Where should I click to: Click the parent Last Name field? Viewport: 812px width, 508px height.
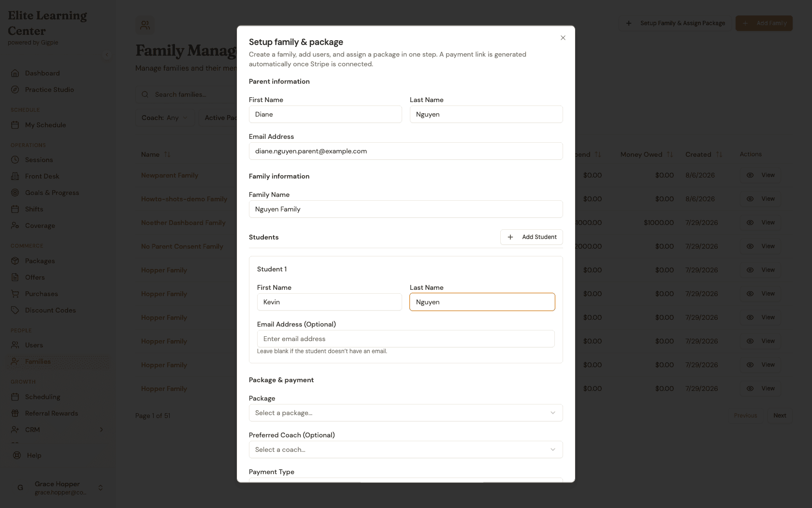[486, 114]
